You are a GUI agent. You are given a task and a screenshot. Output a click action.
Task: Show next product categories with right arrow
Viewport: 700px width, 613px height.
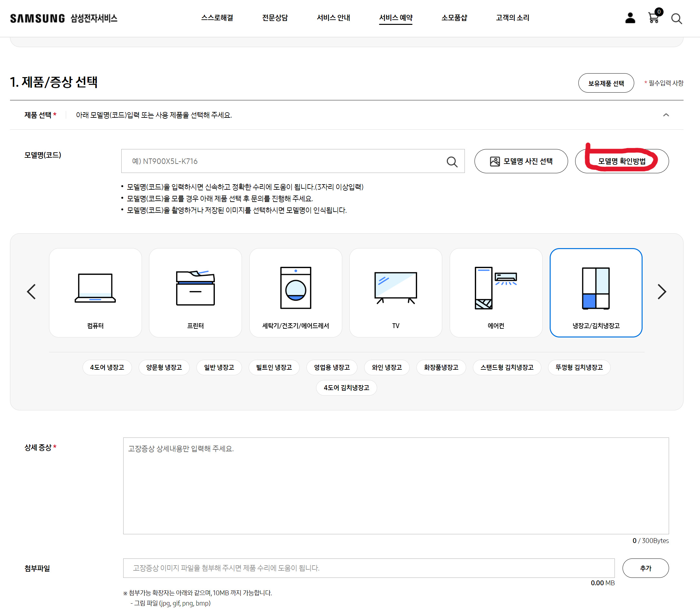661,292
